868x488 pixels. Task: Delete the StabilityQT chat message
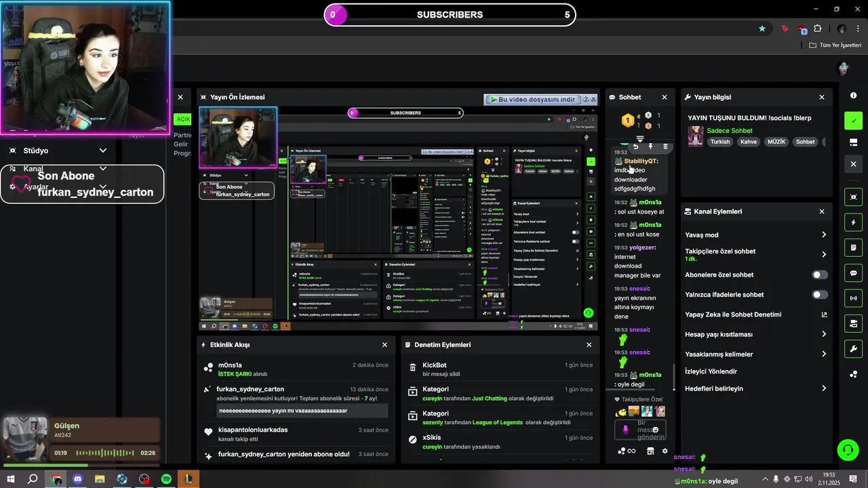point(665,146)
